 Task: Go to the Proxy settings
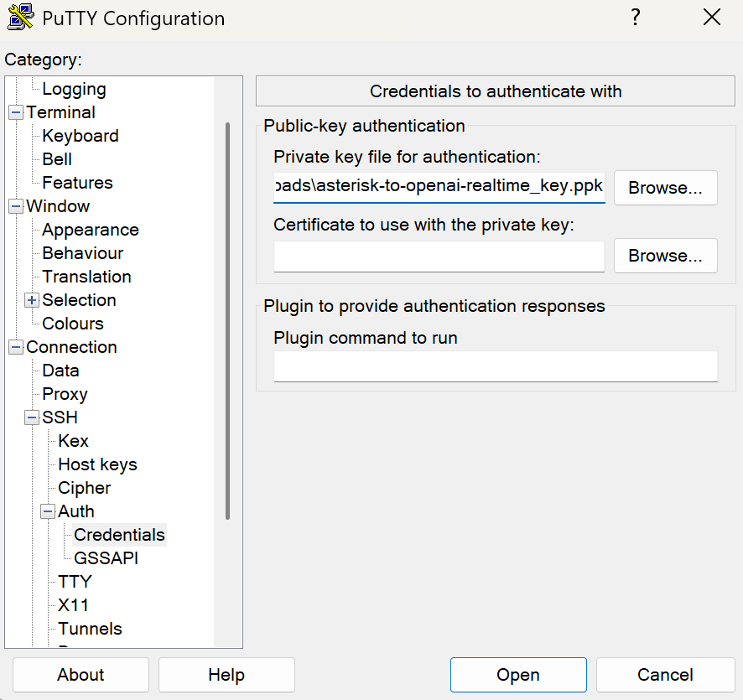point(65,394)
